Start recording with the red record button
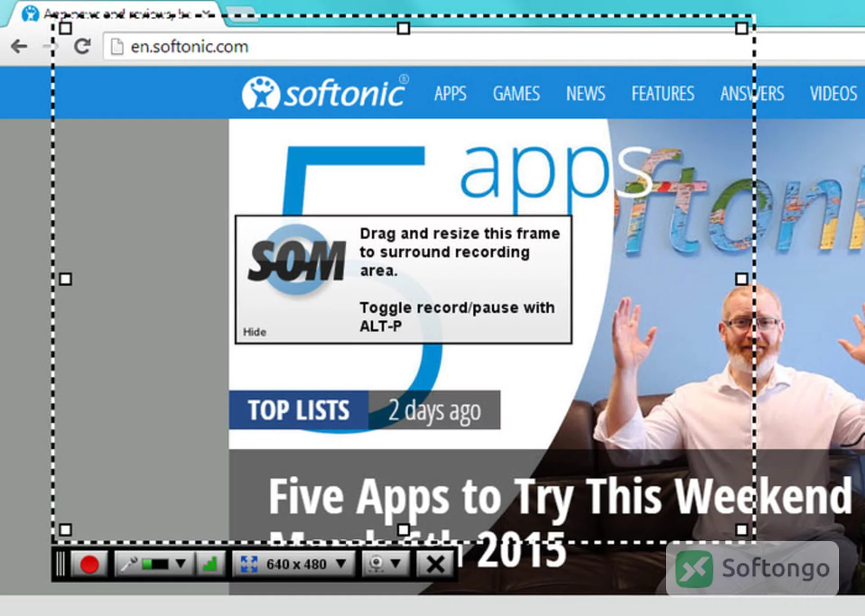 click(89, 564)
